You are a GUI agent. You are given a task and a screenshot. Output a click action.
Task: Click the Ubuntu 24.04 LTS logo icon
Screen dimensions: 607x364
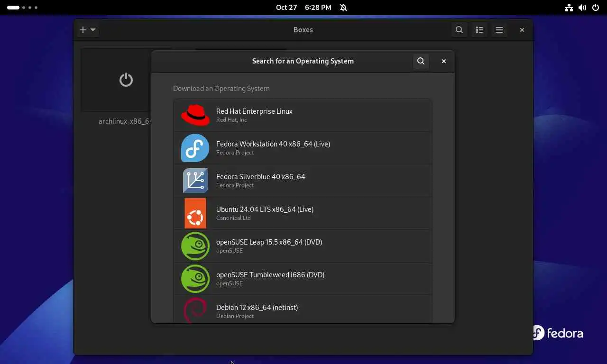click(195, 213)
